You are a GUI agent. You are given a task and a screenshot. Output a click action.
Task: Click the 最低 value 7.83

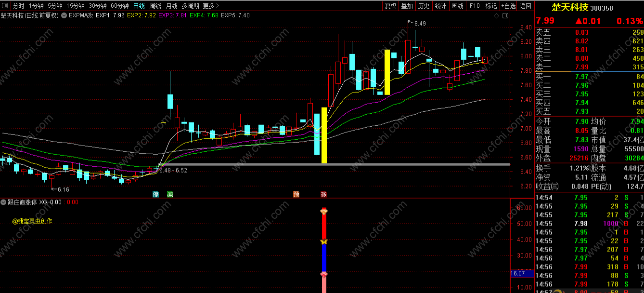point(581,140)
